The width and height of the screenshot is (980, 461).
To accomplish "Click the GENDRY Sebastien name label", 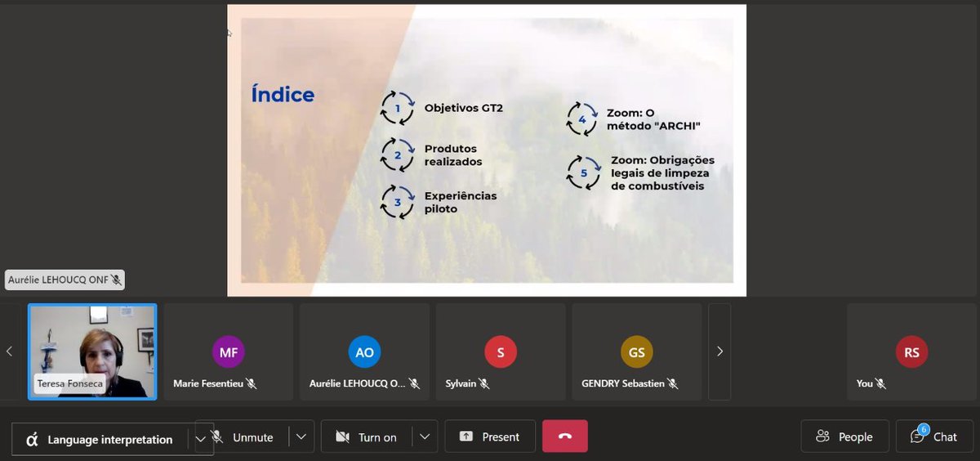I will tap(623, 383).
